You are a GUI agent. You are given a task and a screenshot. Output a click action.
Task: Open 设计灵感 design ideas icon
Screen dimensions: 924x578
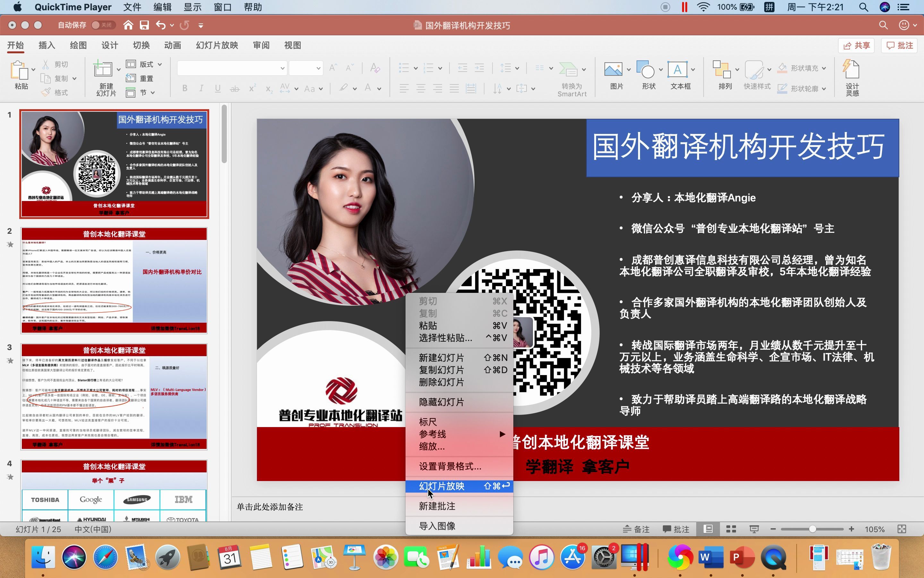click(851, 69)
